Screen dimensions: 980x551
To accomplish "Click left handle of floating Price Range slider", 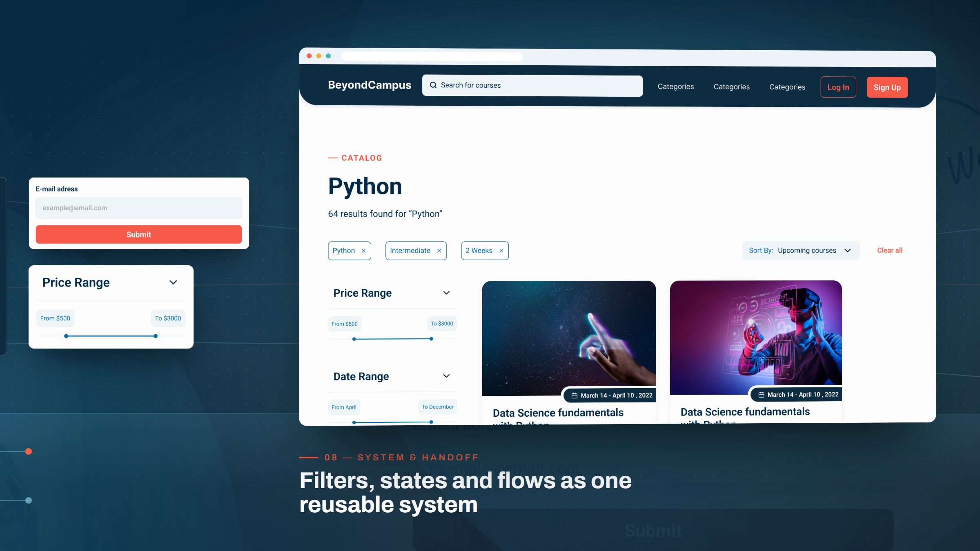I will tap(66, 336).
